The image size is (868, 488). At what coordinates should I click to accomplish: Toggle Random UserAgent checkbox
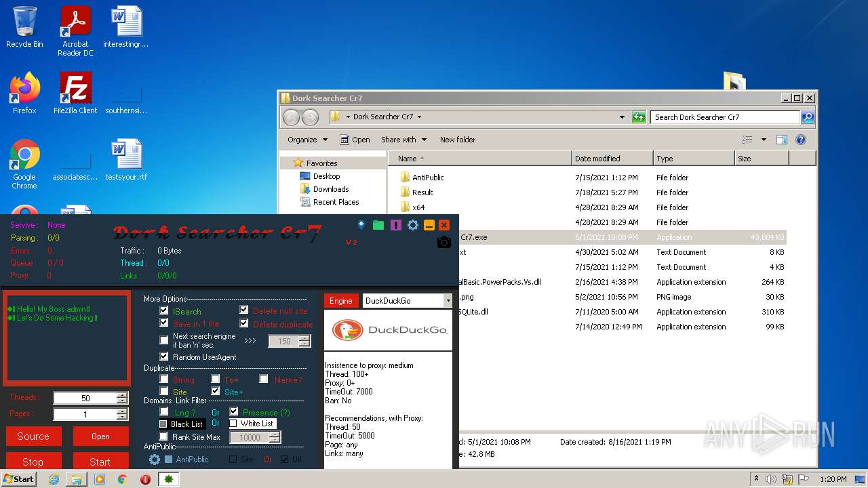[163, 357]
